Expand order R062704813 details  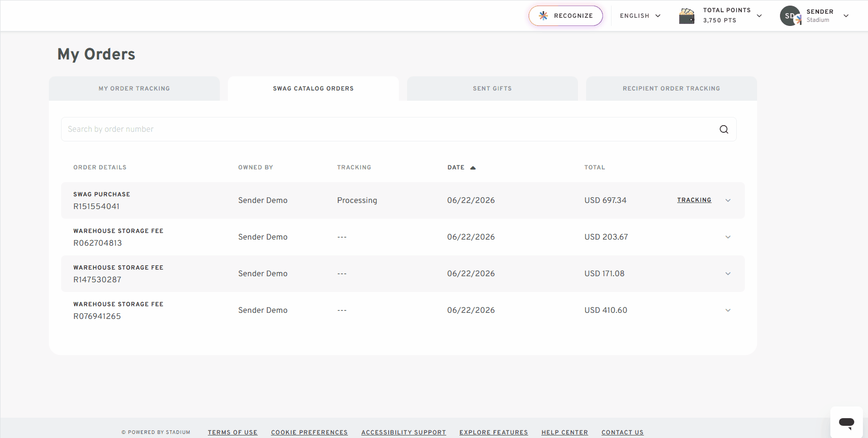(728, 237)
